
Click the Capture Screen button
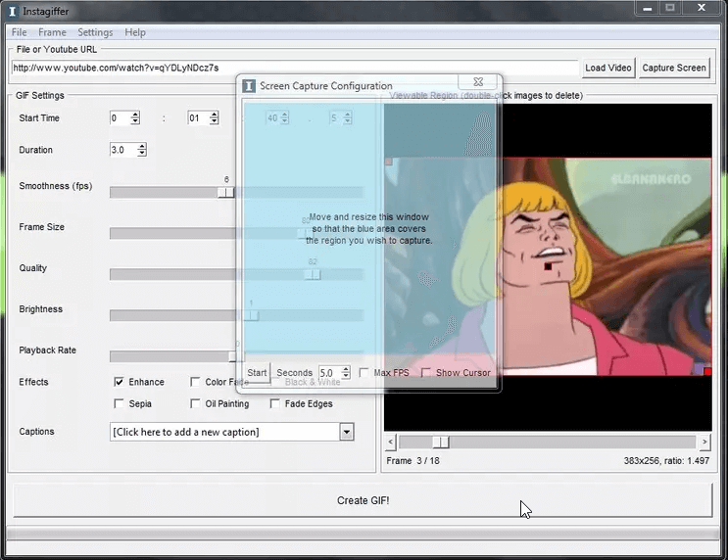click(x=674, y=68)
